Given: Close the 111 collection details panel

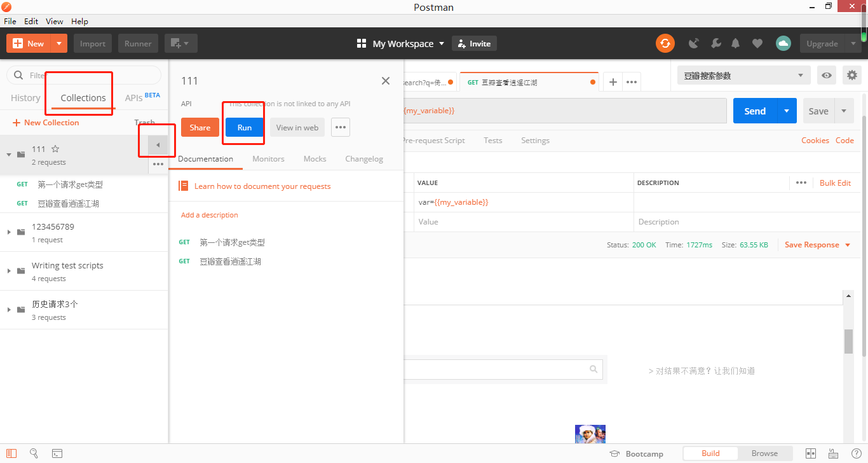Looking at the screenshot, I should [385, 81].
